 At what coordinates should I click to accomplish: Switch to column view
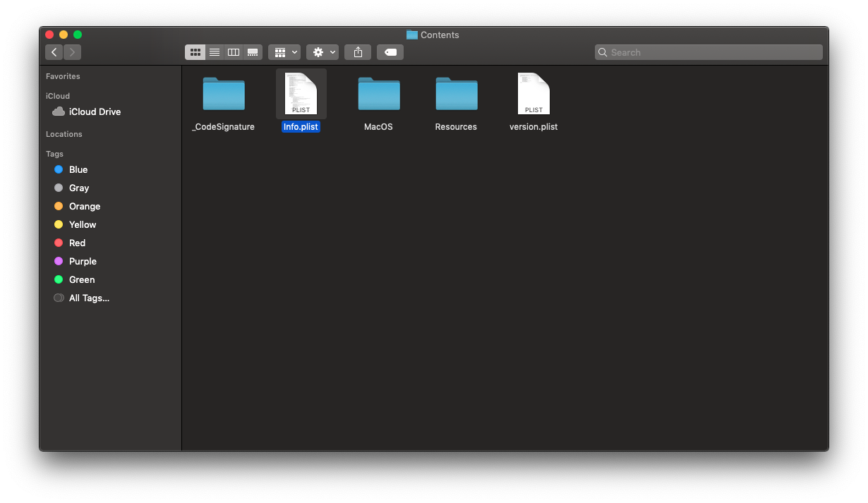[234, 52]
